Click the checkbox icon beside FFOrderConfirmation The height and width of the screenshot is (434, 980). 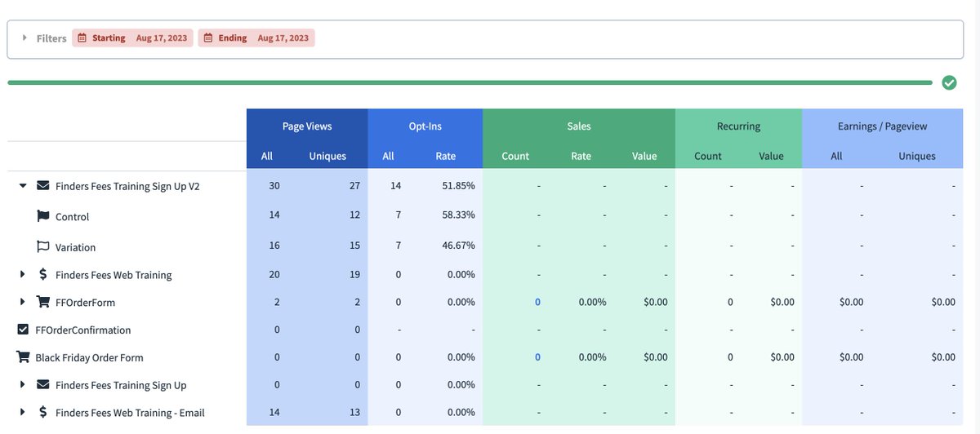tap(23, 330)
